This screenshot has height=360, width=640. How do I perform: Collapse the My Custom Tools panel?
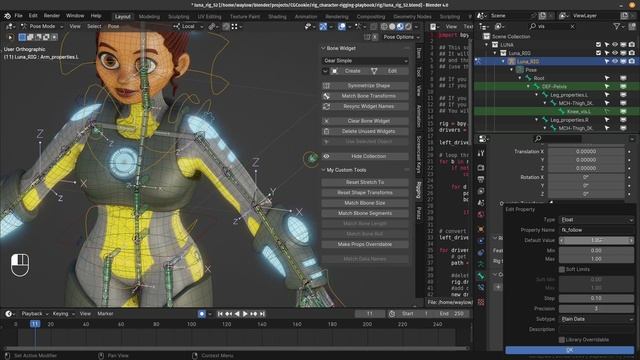(x=323, y=170)
